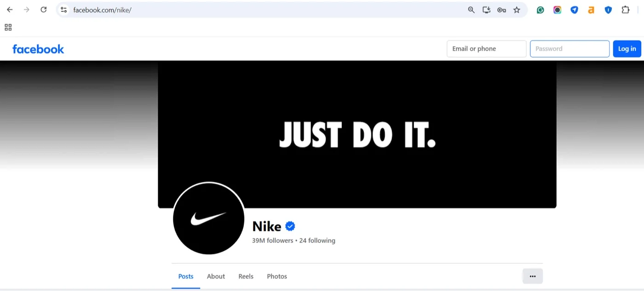Viewport: 644px width, 291px height.
Task: Reload the page with the refresh icon
Action: (x=44, y=10)
